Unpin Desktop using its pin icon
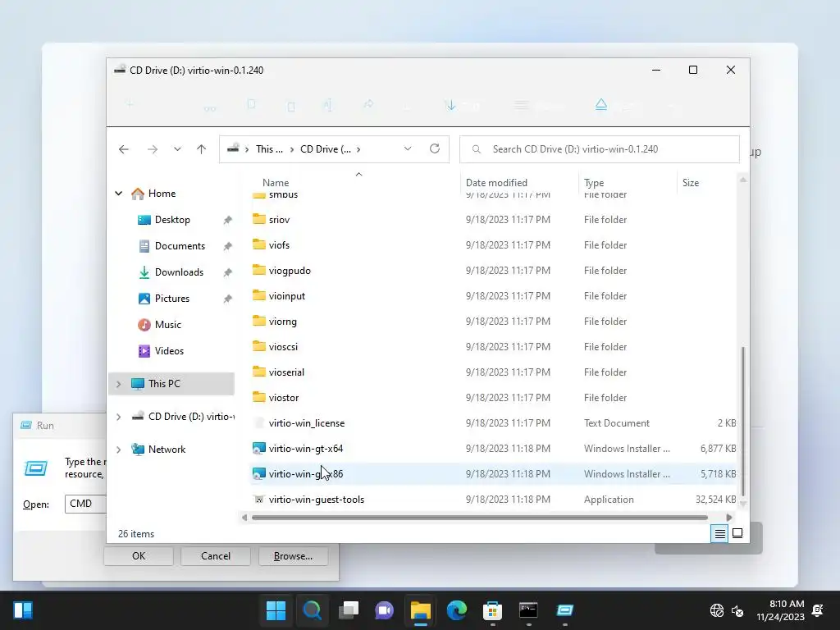Viewport: 840px width, 630px height. 228,220
